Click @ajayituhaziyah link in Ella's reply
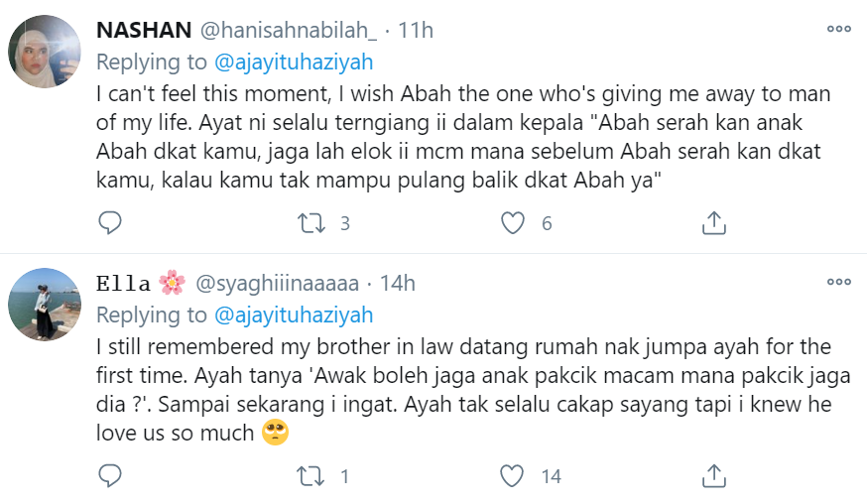Screen dimensions: 867x504 (294, 315)
